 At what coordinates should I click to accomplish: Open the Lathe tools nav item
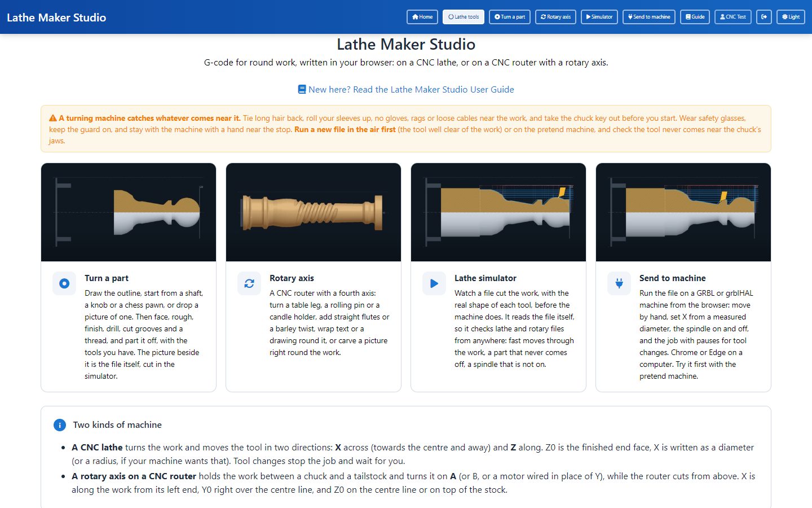point(464,17)
